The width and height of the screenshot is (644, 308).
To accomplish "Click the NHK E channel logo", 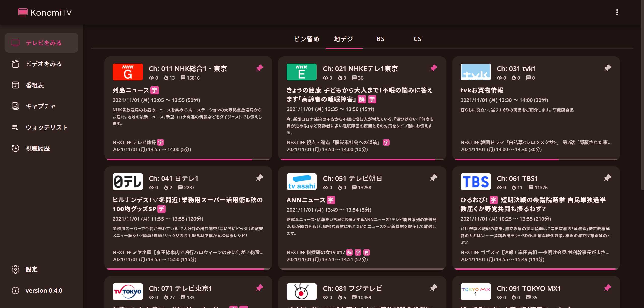I will point(302,72).
